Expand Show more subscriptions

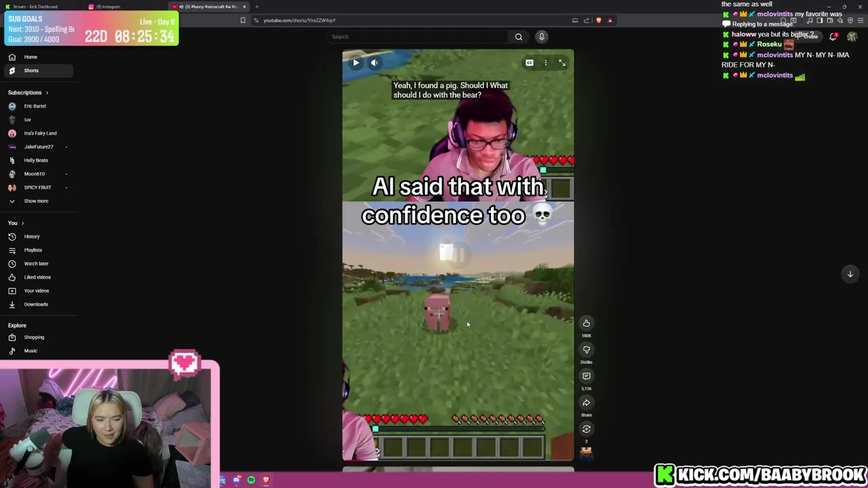click(39, 201)
